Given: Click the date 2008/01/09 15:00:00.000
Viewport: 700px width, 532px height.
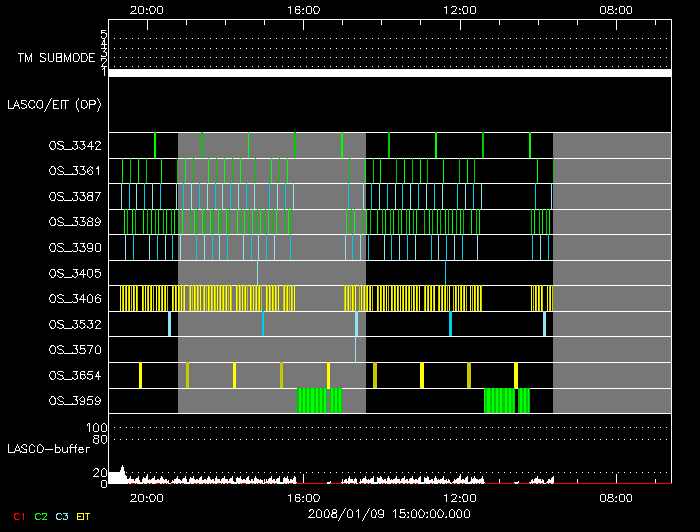Looking at the screenshot, I should 389,514.
